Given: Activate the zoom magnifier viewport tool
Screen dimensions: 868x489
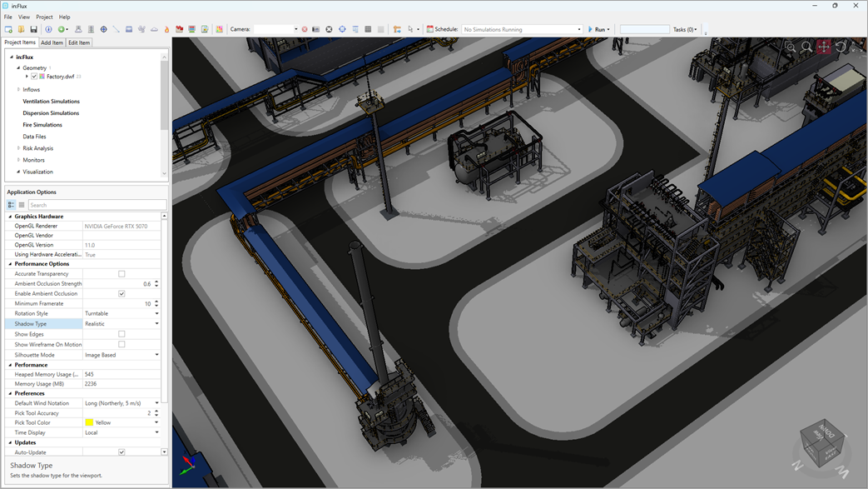Looking at the screenshot, I should (807, 47).
